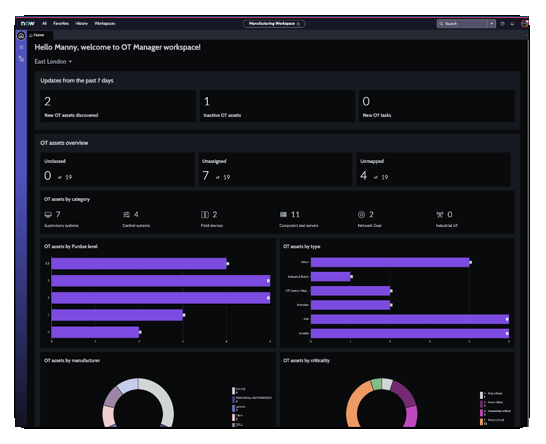Click the help icon in top bar
The image size is (546, 444).
(502, 24)
